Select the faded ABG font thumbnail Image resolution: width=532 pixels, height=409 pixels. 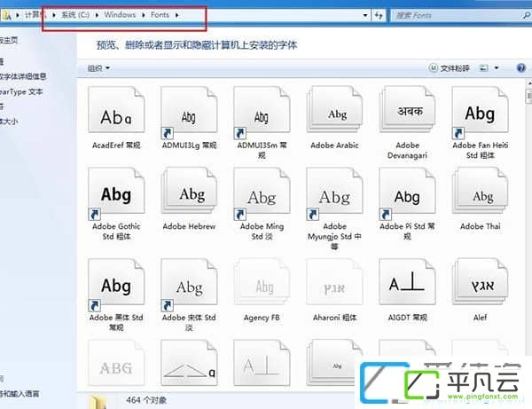pyautogui.click(x=116, y=363)
